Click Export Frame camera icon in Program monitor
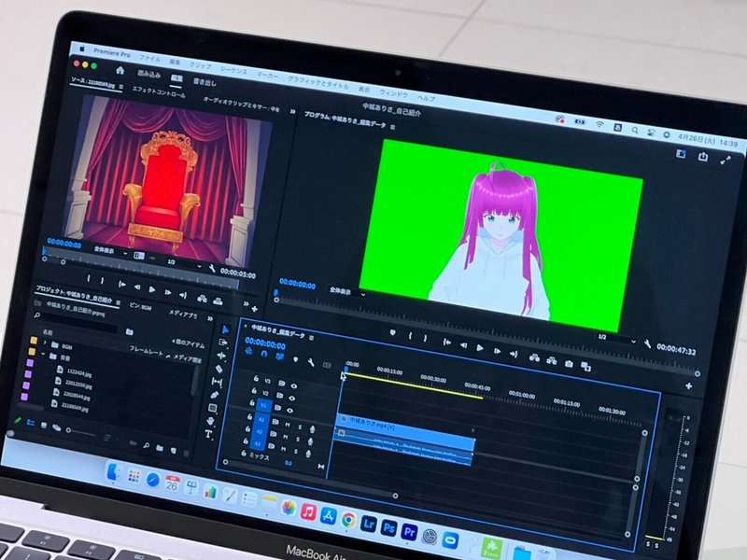Viewport: 747px width, 560px height. pos(569,364)
